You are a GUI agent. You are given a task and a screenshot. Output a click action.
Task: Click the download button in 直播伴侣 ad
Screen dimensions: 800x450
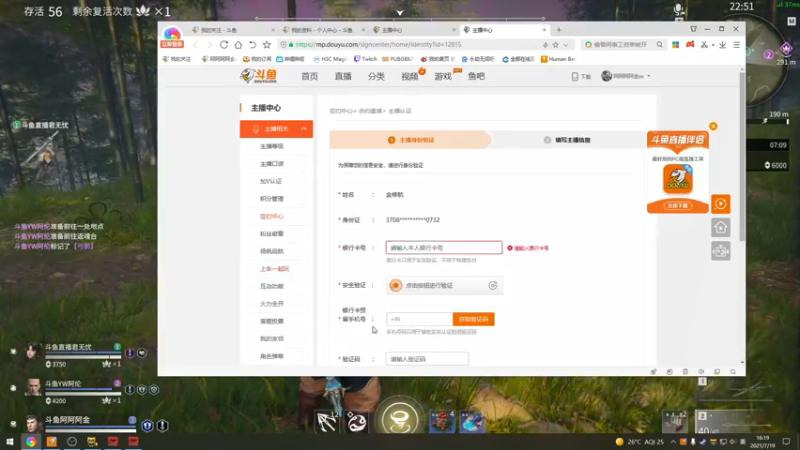coord(678,206)
